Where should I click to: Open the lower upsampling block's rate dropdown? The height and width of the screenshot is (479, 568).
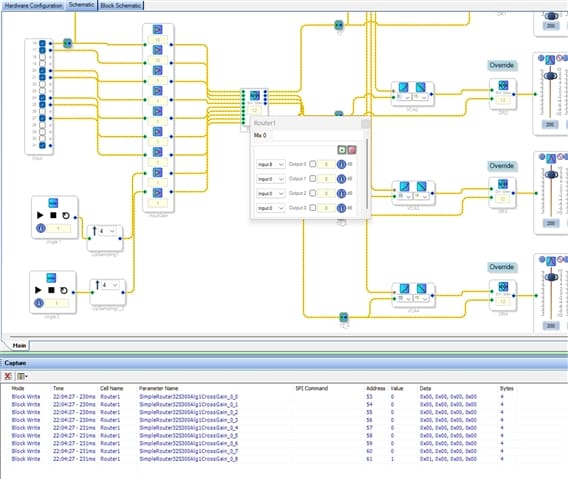coord(110,285)
